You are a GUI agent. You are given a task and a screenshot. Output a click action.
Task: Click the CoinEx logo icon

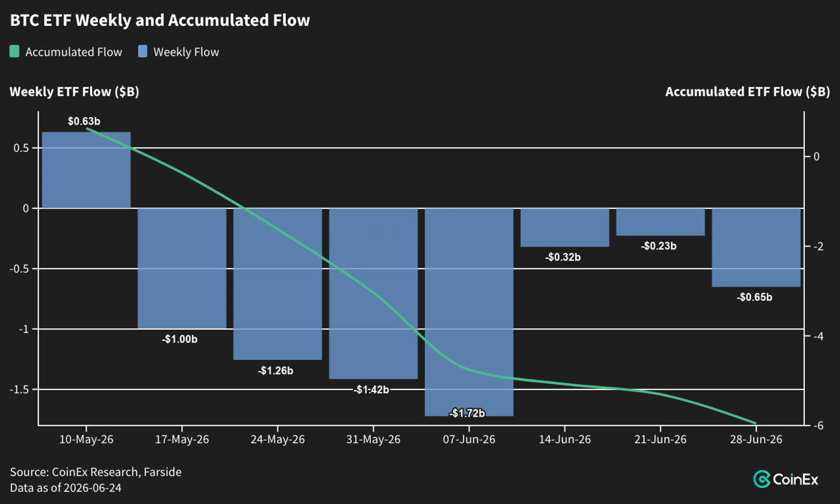point(761,479)
